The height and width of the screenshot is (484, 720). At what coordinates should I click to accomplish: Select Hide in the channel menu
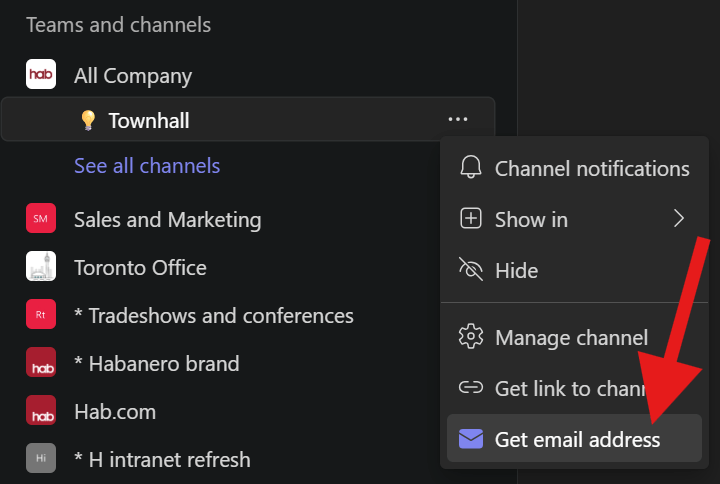pyautogui.click(x=516, y=270)
